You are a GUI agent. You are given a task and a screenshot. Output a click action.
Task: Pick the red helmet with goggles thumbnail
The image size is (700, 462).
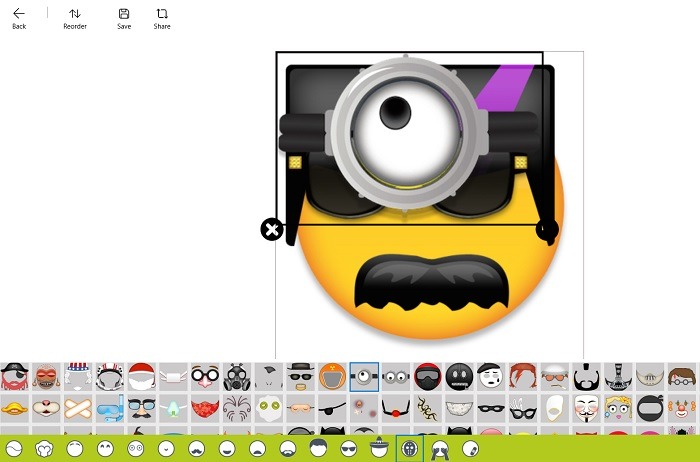coord(427,377)
